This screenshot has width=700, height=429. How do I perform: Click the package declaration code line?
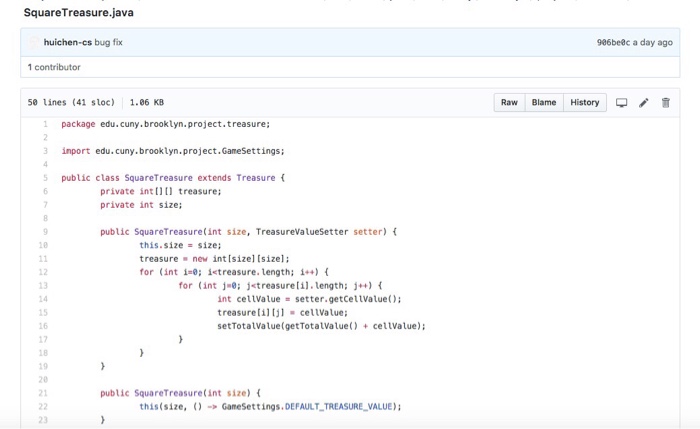tap(166, 124)
